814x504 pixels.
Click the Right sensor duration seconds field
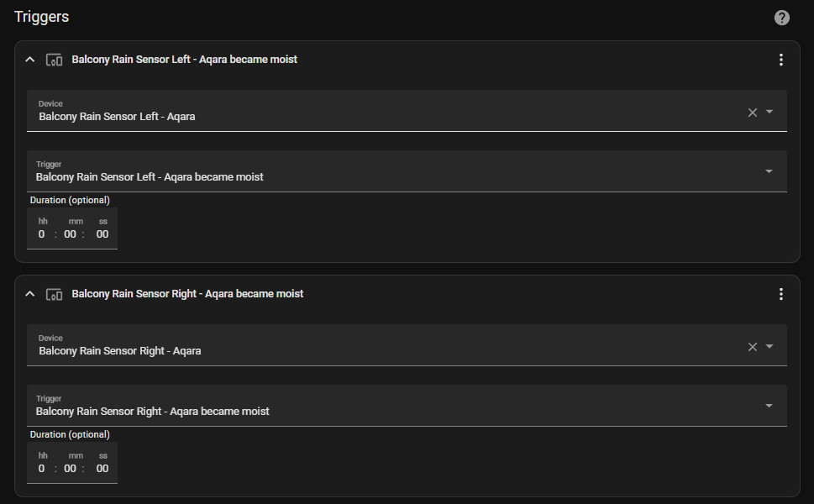click(x=102, y=469)
